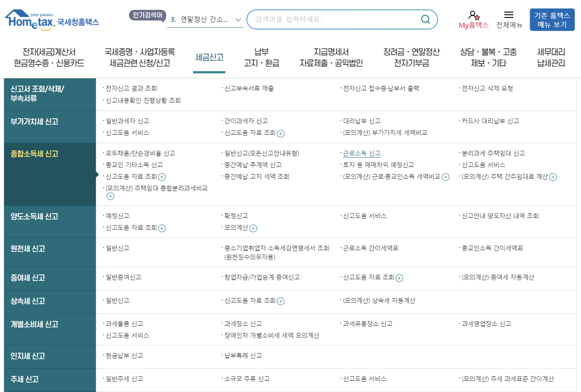Select 양도소득세 신고 category
581x392 pixels.
tap(50, 222)
